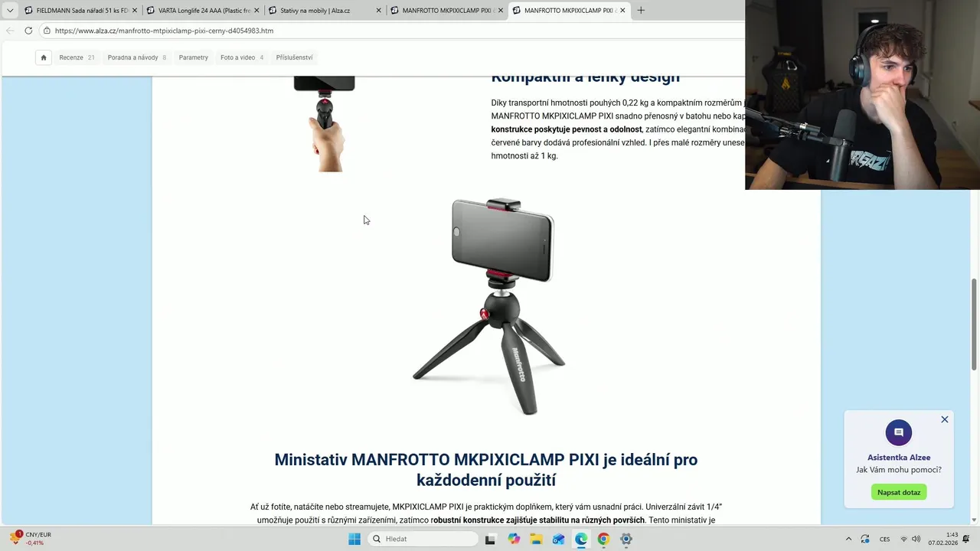Open Wi-Fi network settings

[x=904, y=539]
